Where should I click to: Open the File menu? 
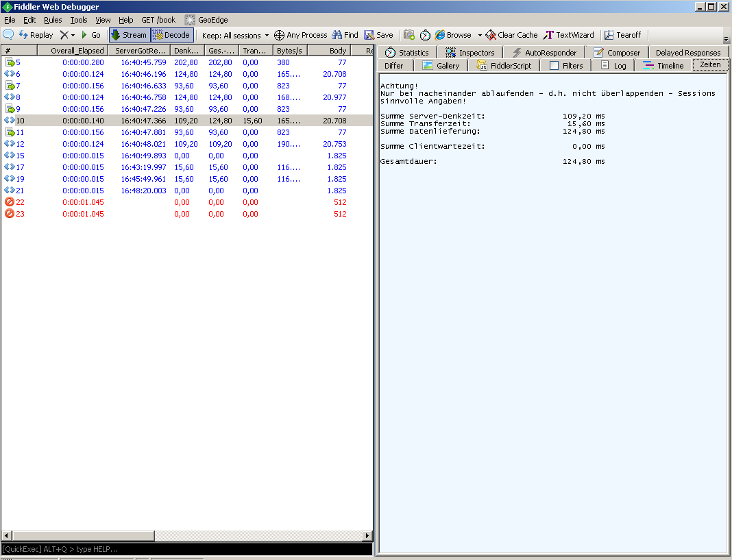point(10,20)
